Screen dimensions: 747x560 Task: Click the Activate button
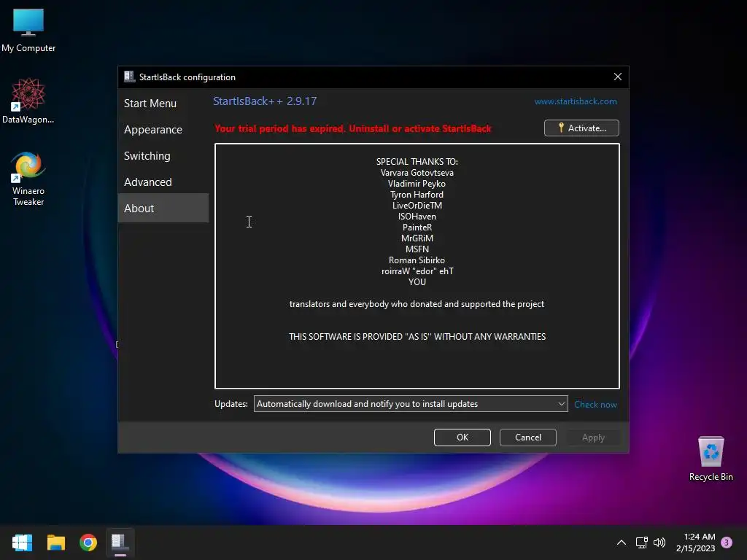coord(581,128)
